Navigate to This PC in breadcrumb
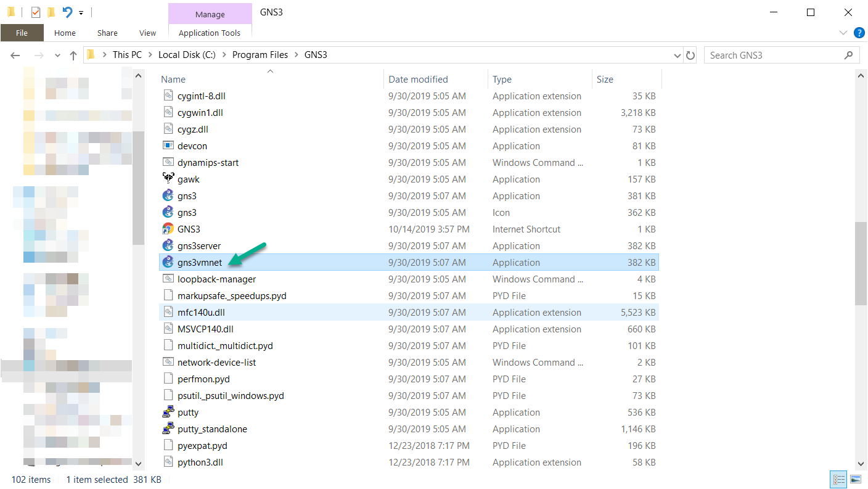This screenshot has width=868, height=489. [127, 55]
